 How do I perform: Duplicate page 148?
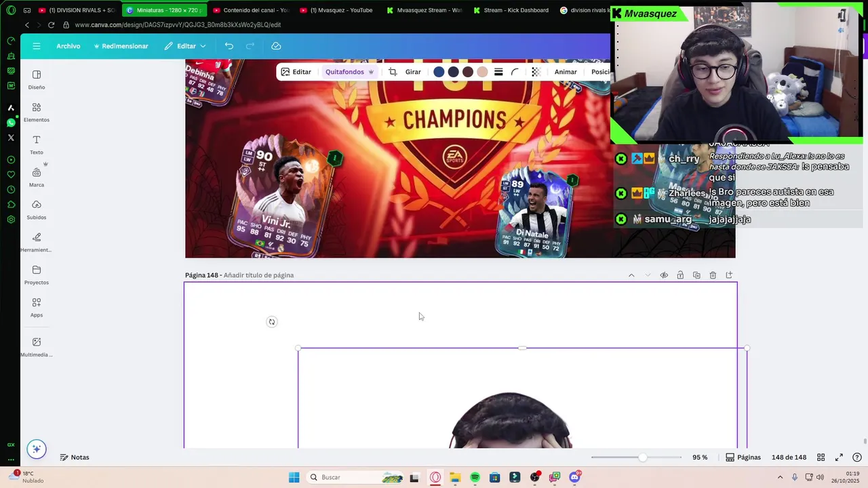(x=696, y=275)
